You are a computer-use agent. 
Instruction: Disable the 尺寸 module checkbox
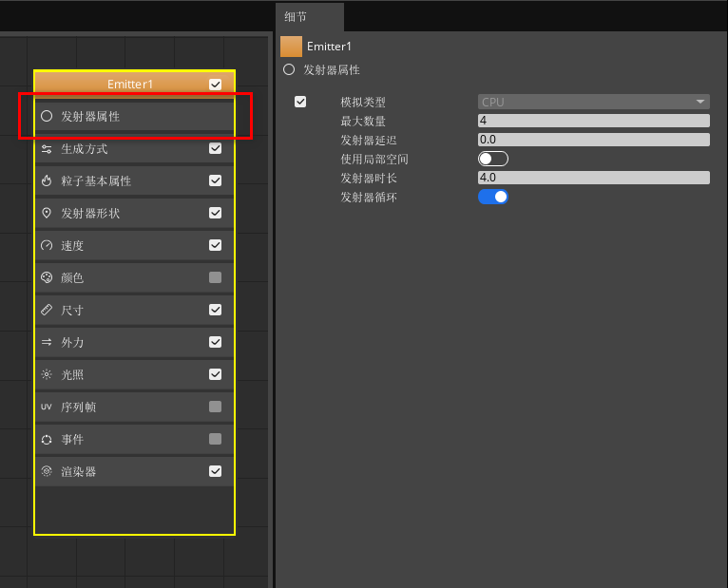pos(215,310)
